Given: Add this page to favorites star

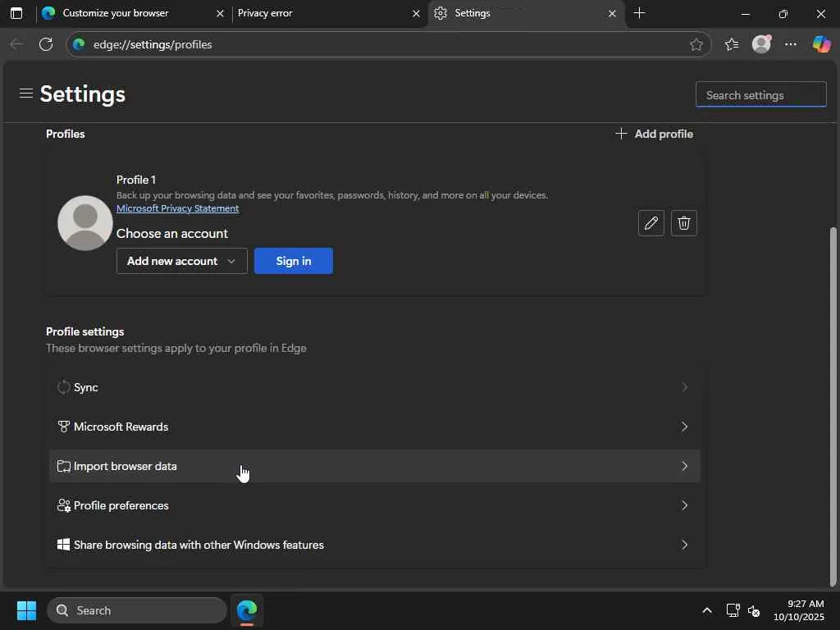Looking at the screenshot, I should coord(696,44).
